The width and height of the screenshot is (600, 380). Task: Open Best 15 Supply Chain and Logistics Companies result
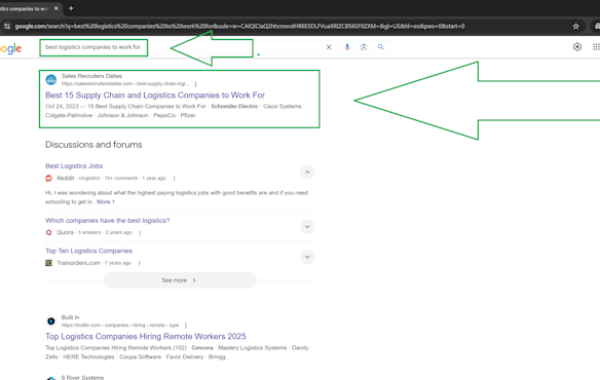coord(155,95)
